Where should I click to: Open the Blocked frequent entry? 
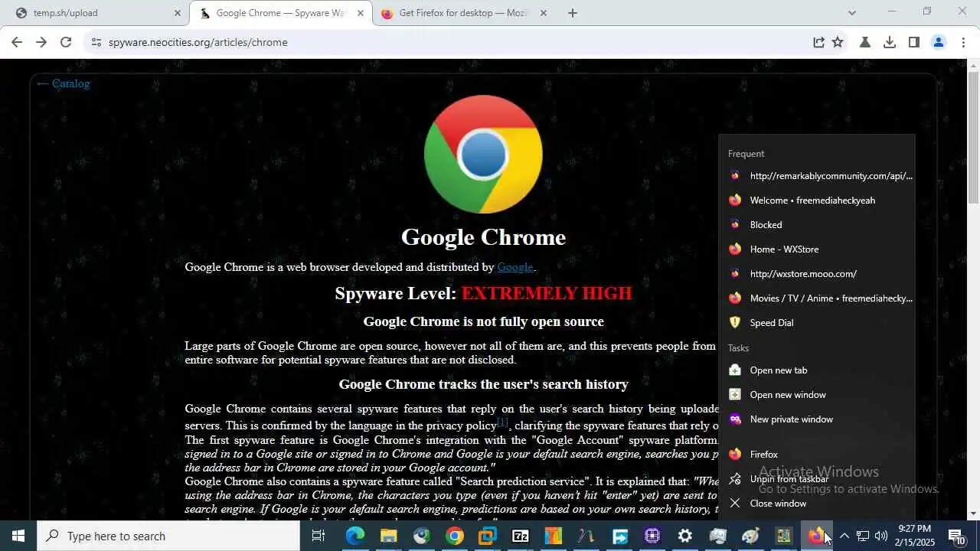817,225
